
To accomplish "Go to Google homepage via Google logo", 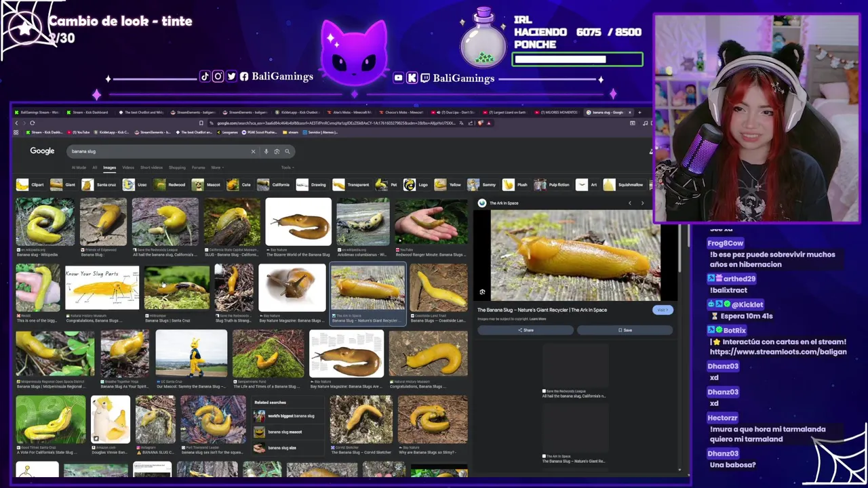I will pos(42,151).
